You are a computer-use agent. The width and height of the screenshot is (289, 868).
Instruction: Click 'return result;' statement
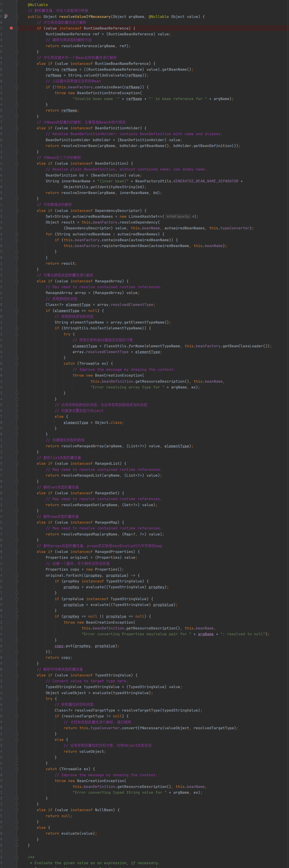pyautogui.click(x=61, y=264)
